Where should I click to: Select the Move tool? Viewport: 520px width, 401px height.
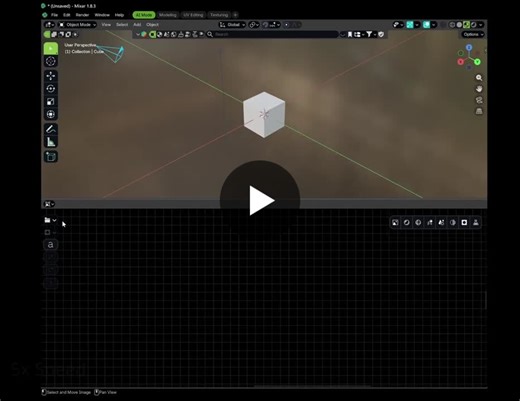coord(51,76)
